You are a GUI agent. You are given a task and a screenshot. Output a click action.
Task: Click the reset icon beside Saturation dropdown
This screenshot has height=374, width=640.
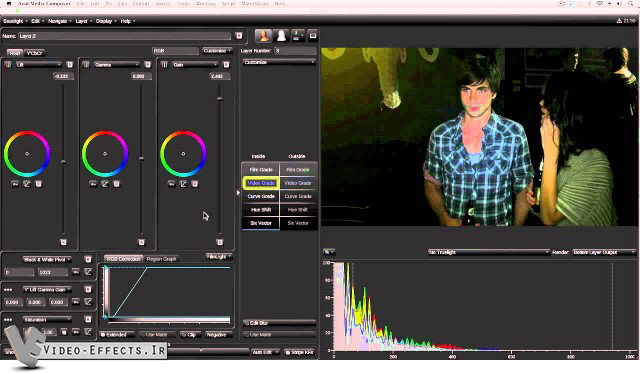pyautogui.click(x=88, y=319)
